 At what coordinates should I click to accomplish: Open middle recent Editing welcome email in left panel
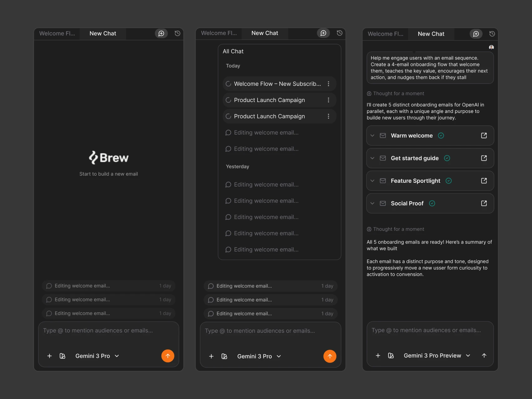(x=109, y=299)
